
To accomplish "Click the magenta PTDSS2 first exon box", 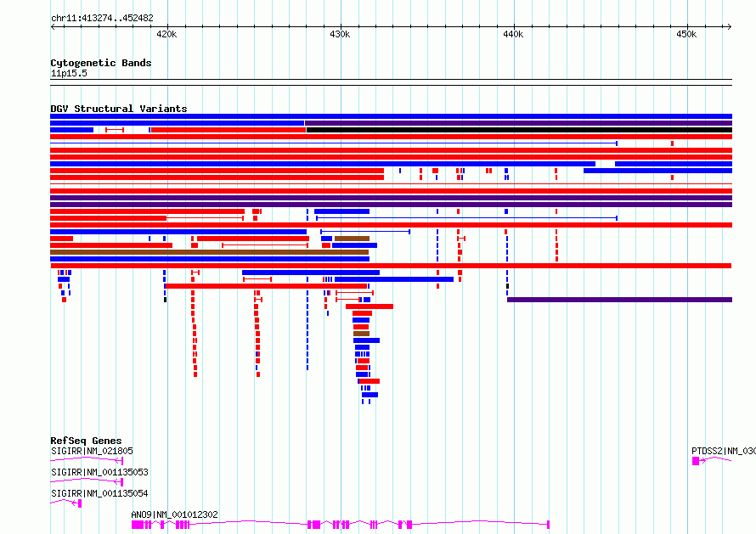I will (x=696, y=461).
